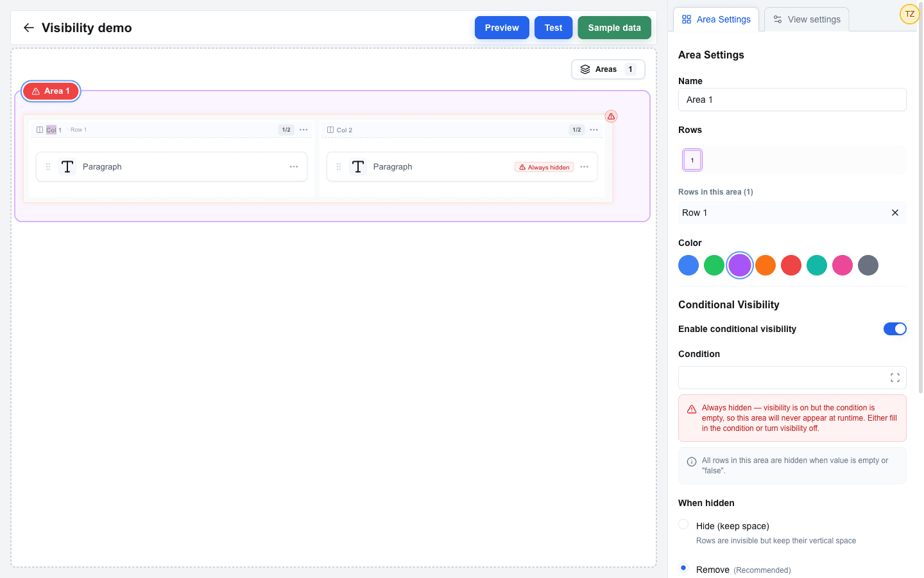The width and height of the screenshot is (924, 578).
Task: Remove Row 1 with the X icon
Action: point(895,213)
